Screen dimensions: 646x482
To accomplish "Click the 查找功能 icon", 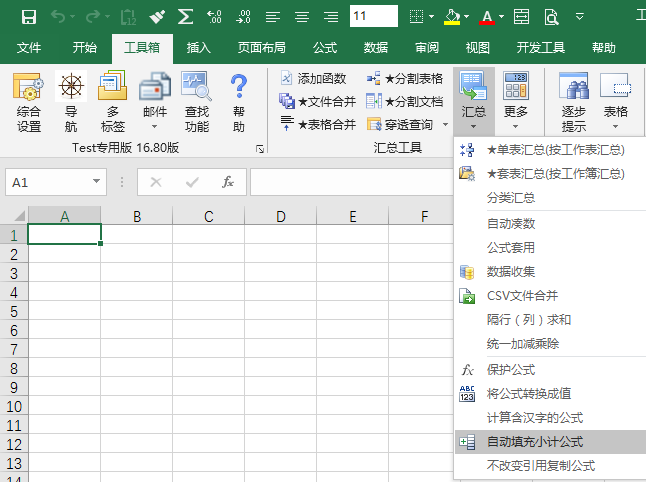I will coord(197,103).
